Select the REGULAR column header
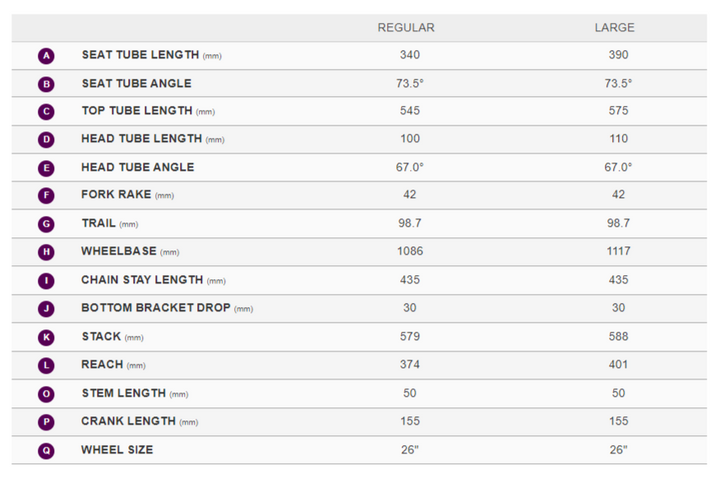 pos(406,27)
